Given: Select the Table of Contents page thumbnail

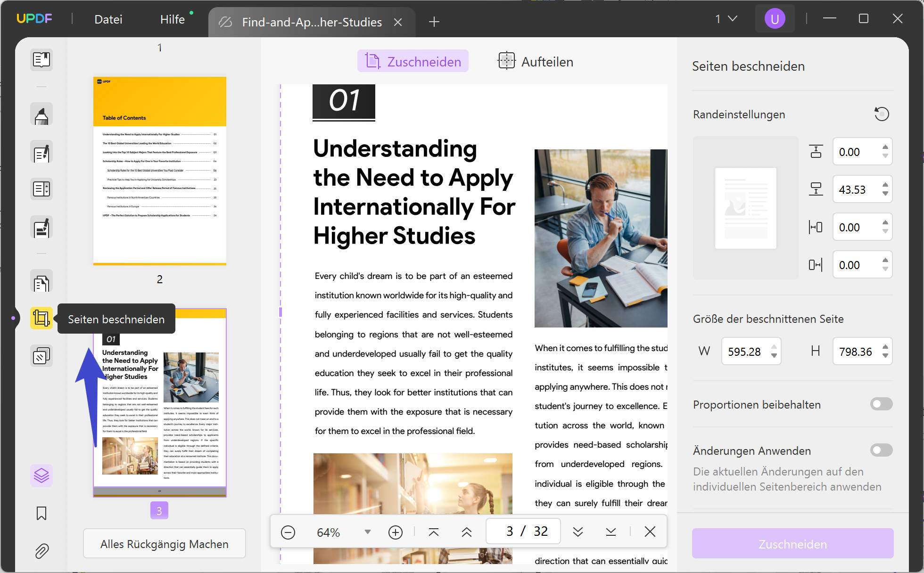Looking at the screenshot, I should [x=160, y=171].
